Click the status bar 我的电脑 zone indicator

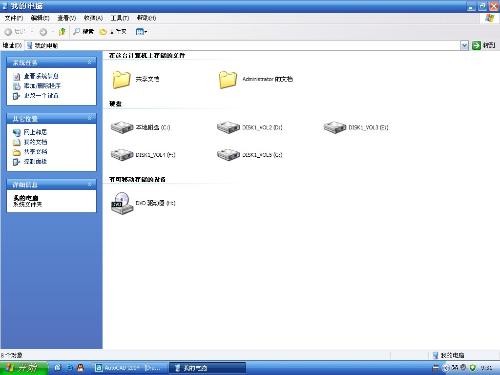[448, 355]
